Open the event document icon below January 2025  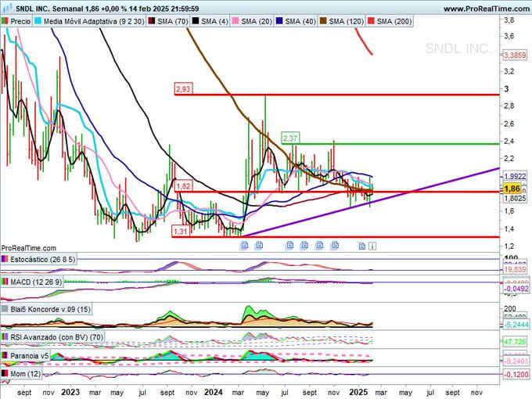[362, 246]
